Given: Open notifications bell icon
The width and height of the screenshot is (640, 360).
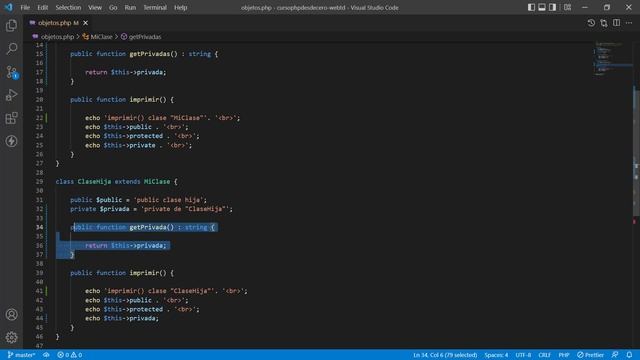Looking at the screenshot, I should pyautogui.click(x=629, y=355).
